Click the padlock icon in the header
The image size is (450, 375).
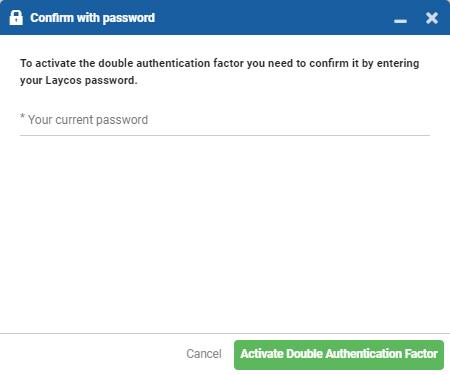tap(16, 17)
